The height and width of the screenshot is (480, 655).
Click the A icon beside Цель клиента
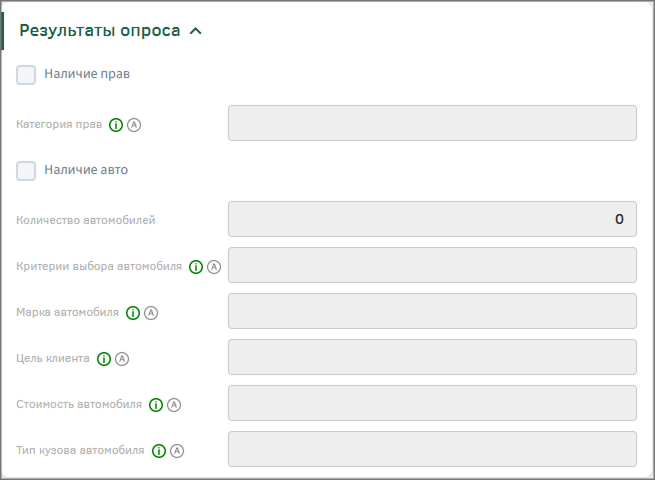122,359
